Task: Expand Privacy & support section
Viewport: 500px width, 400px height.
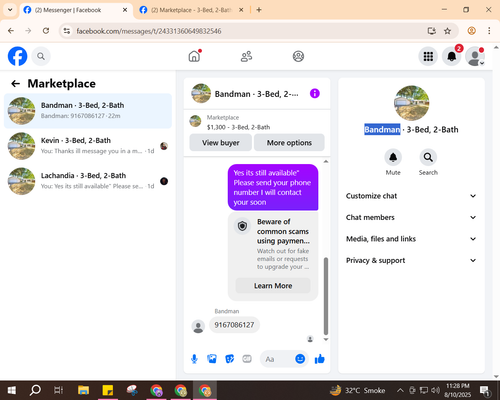Action: (x=411, y=260)
